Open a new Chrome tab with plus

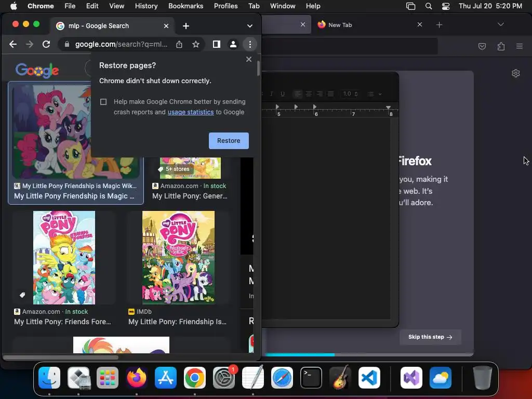point(186,26)
